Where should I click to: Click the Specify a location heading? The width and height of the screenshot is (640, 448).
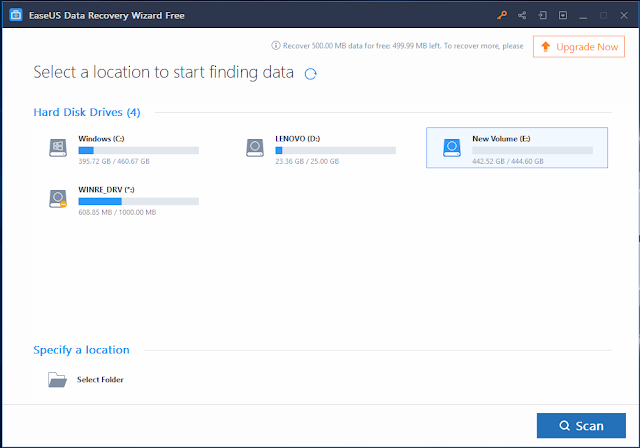click(82, 350)
